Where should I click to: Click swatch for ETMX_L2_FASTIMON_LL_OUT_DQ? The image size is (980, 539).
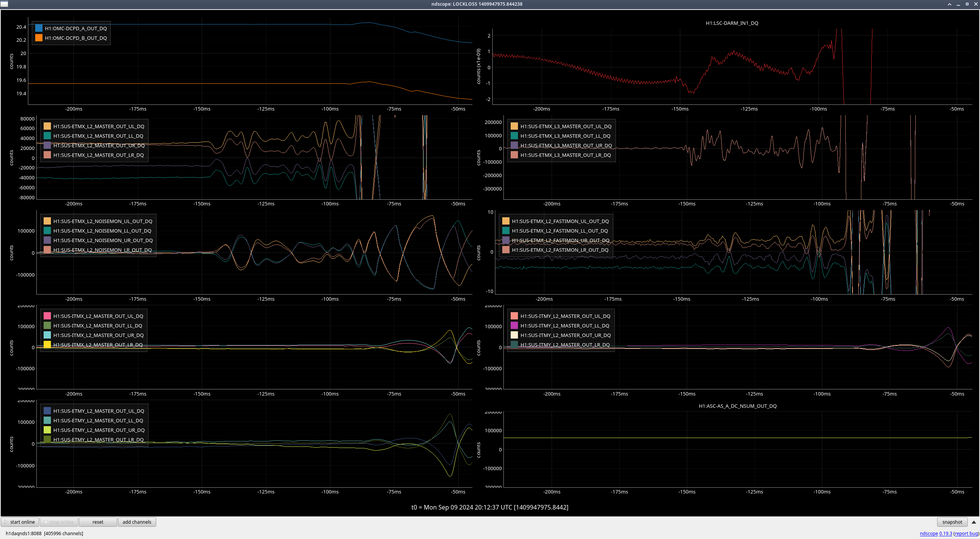click(x=506, y=231)
